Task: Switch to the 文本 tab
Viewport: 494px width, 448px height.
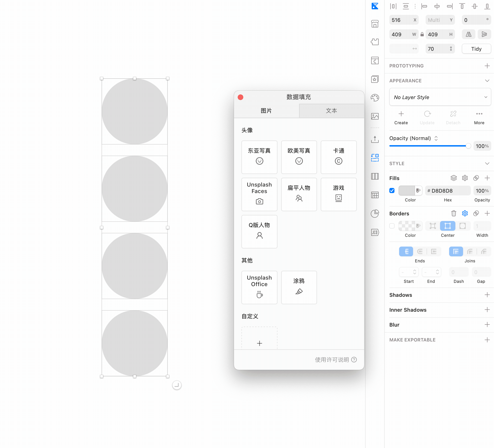Action: pos(331,110)
